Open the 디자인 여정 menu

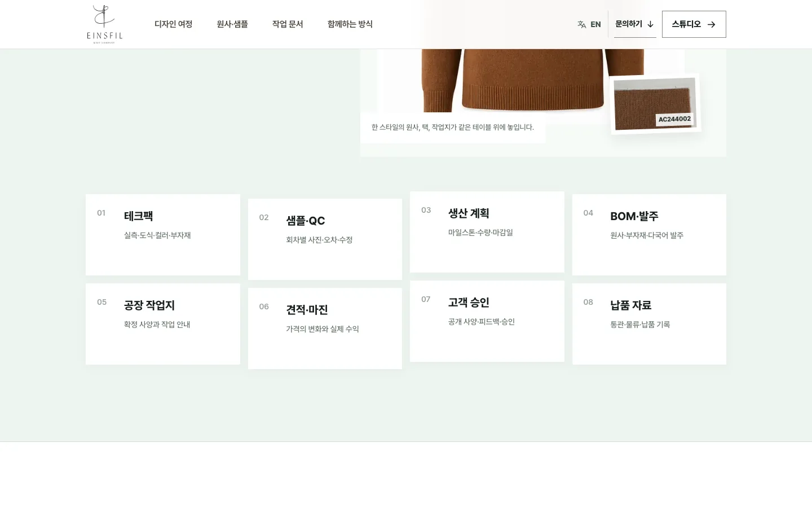[x=174, y=24]
